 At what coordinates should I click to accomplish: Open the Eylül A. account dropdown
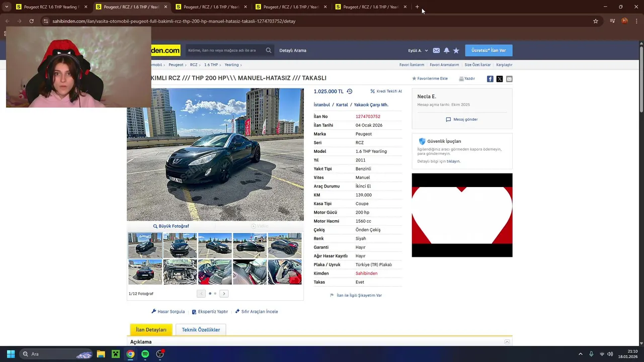pos(418,50)
